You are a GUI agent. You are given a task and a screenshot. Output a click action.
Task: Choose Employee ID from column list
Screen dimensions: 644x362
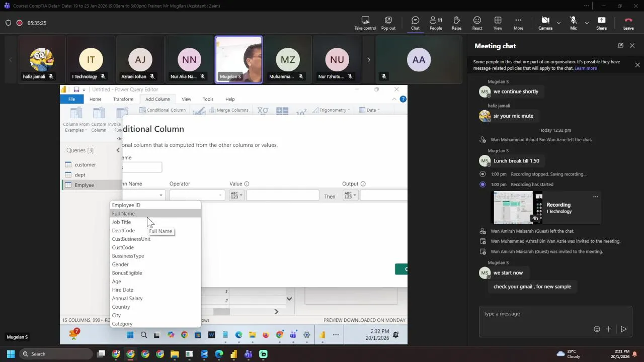(155, 205)
